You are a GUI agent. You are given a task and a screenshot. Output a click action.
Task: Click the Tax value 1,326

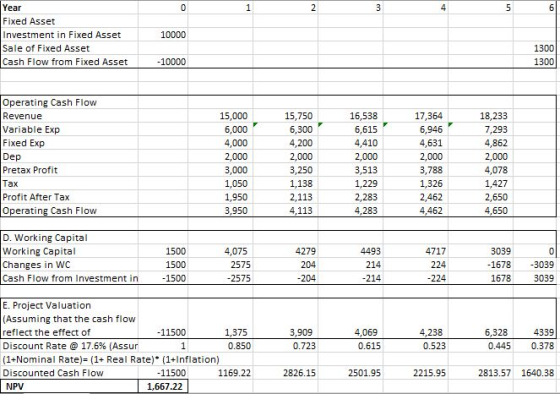[431, 184]
